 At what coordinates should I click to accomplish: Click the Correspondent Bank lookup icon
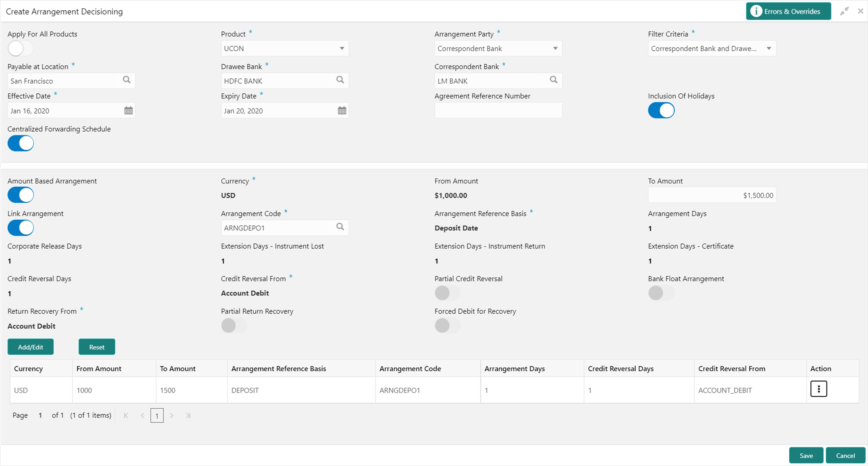coord(553,80)
